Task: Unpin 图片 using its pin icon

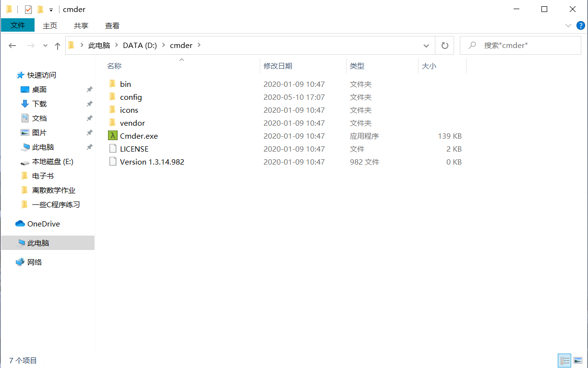Action: [89, 132]
